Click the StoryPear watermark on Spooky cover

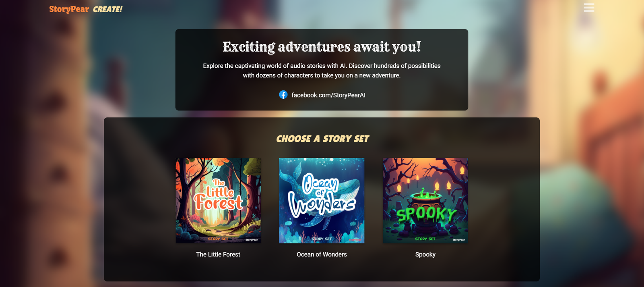tap(458, 240)
